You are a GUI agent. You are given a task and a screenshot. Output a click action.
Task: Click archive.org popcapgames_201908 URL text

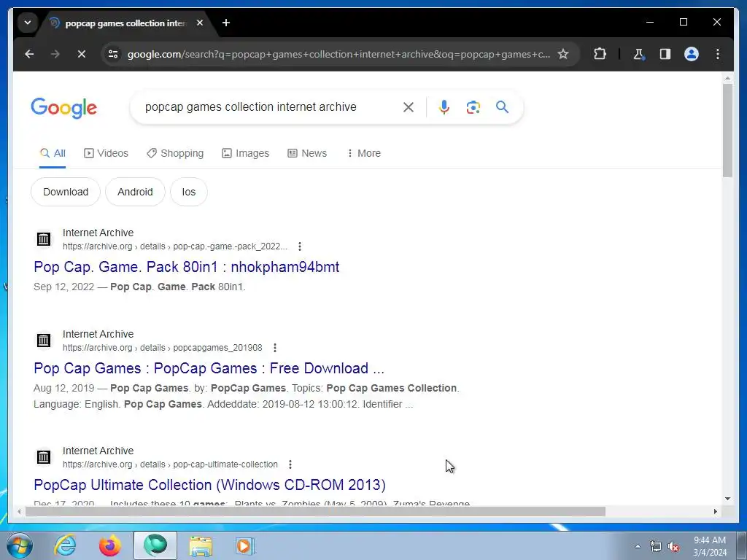163,348
